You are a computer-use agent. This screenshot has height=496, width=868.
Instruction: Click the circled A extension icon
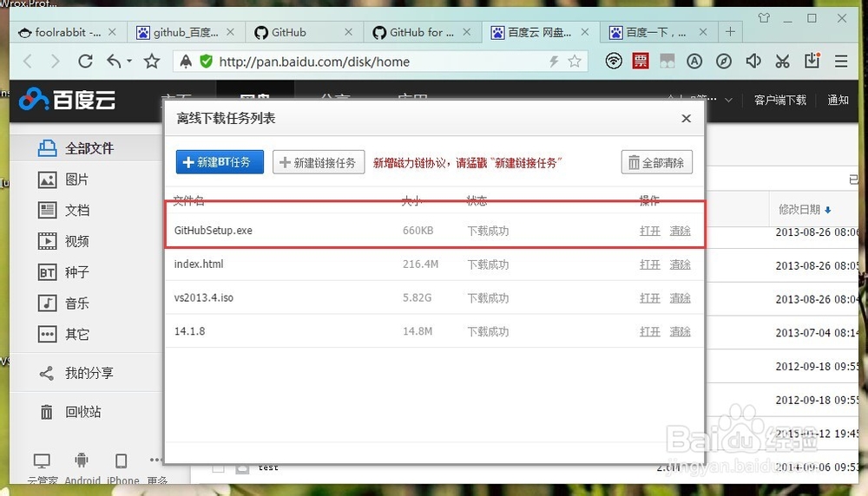point(694,61)
